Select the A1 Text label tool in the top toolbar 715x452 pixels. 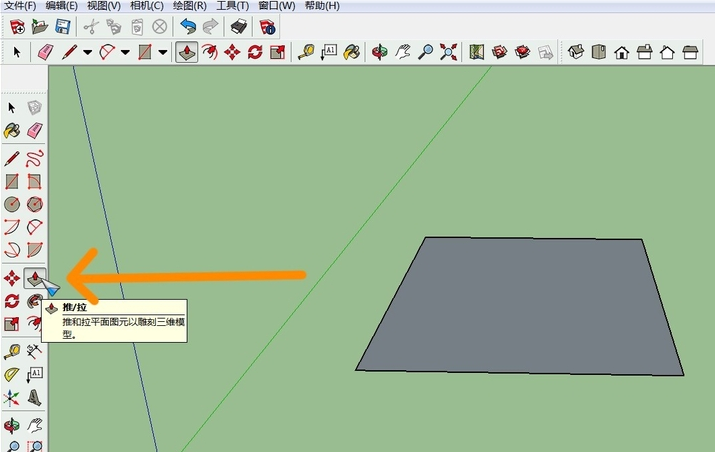329,52
